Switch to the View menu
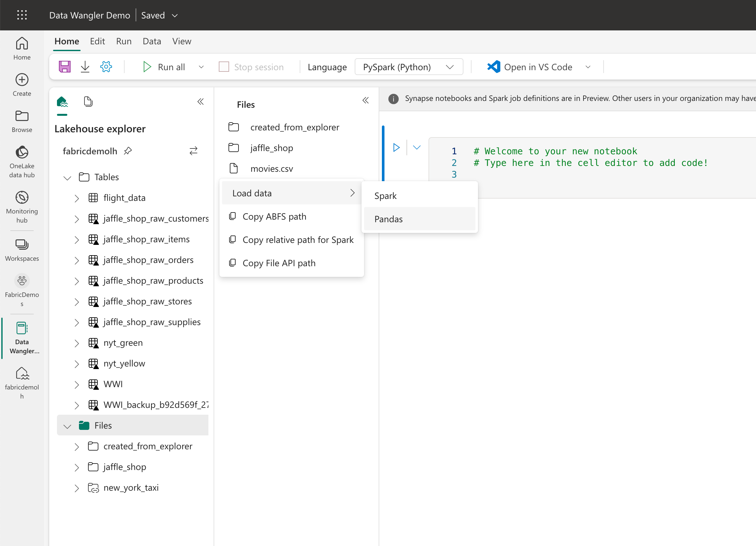Viewport: 756px width, 546px height. (181, 41)
